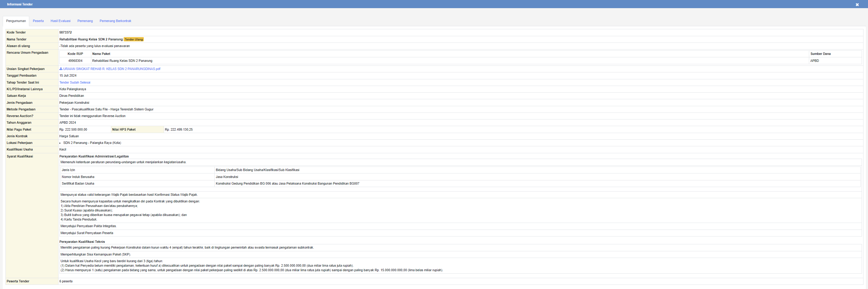The image size is (868, 289).
Task: Select the Kode RUP value 49968304
Action: pyautogui.click(x=75, y=61)
